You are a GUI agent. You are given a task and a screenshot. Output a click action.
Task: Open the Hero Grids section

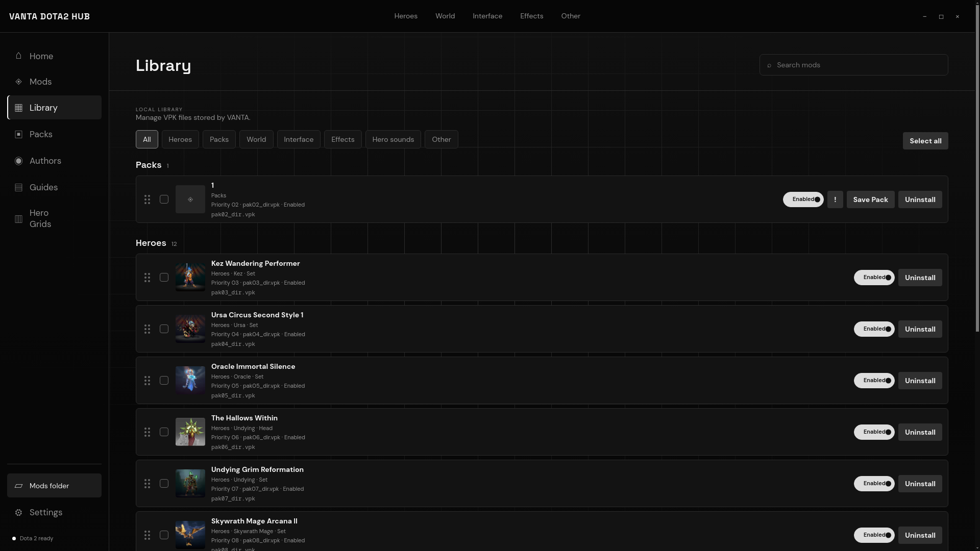54,218
